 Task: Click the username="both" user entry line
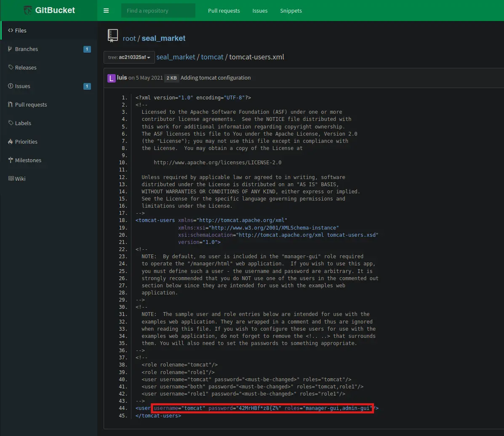point(252,386)
